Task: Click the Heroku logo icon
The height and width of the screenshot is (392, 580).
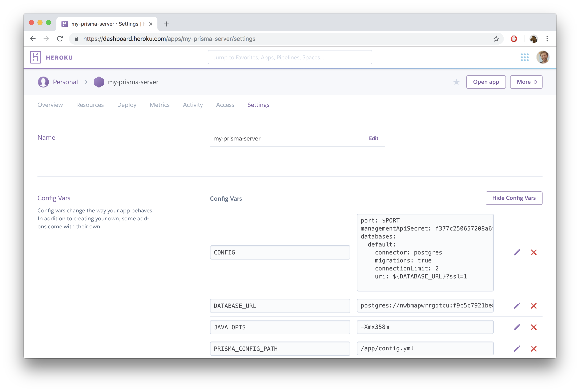Action: (x=35, y=57)
